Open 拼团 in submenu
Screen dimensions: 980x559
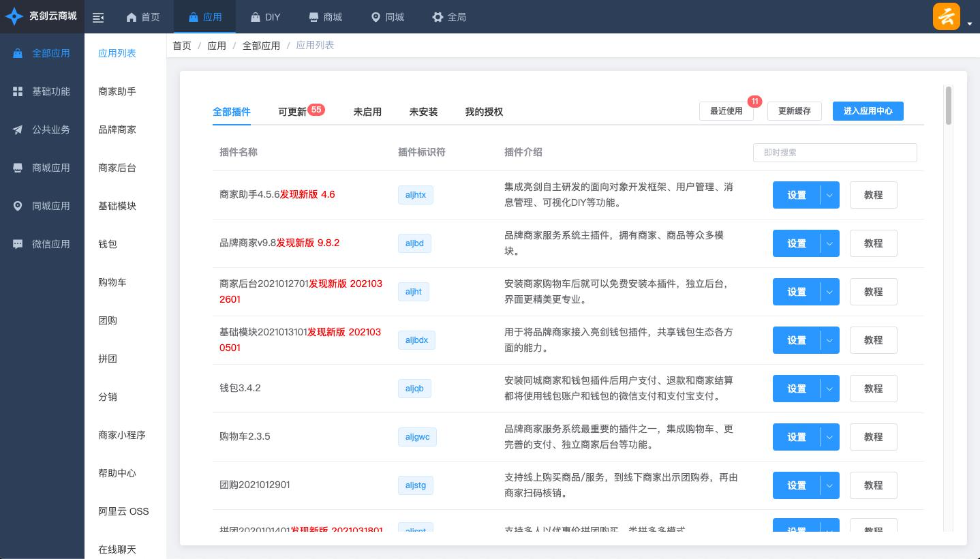pos(108,359)
